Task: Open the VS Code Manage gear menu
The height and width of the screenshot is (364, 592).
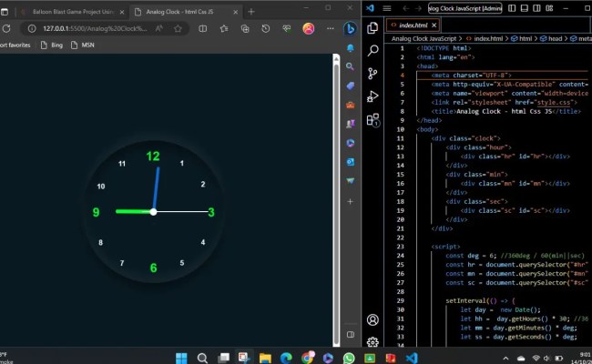Action: (373, 342)
